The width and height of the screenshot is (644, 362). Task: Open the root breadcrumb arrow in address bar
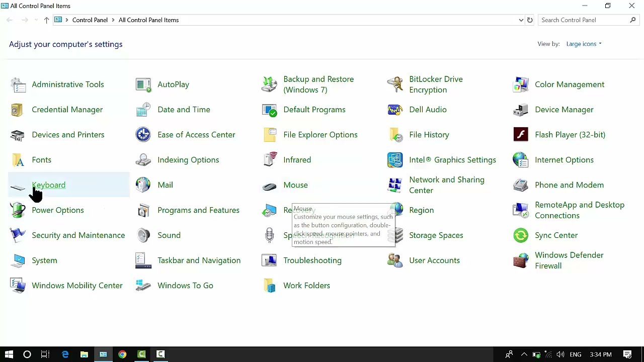[x=66, y=20]
